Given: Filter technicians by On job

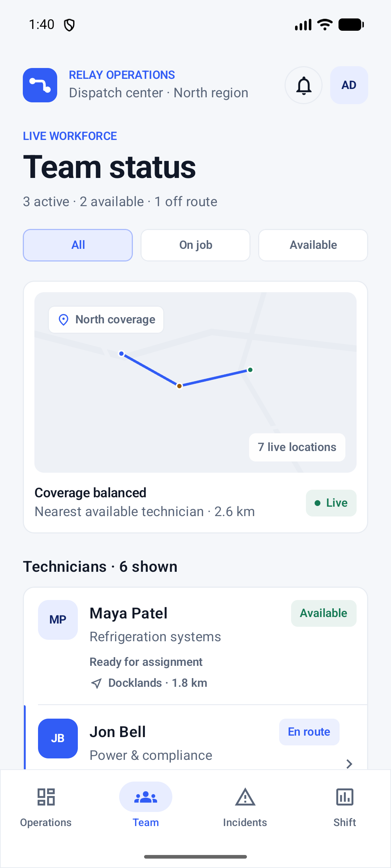Looking at the screenshot, I should (x=195, y=245).
